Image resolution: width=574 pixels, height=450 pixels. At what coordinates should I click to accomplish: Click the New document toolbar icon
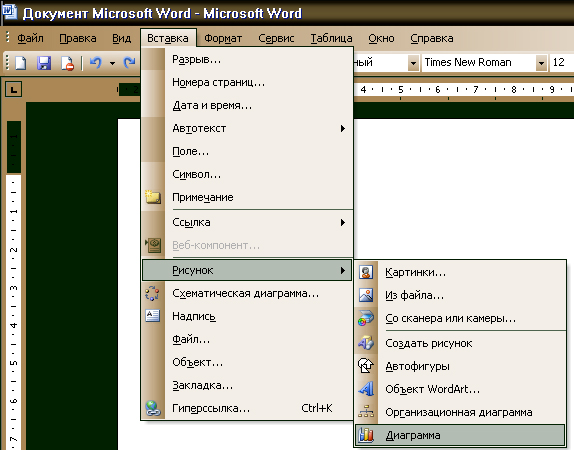[x=20, y=63]
